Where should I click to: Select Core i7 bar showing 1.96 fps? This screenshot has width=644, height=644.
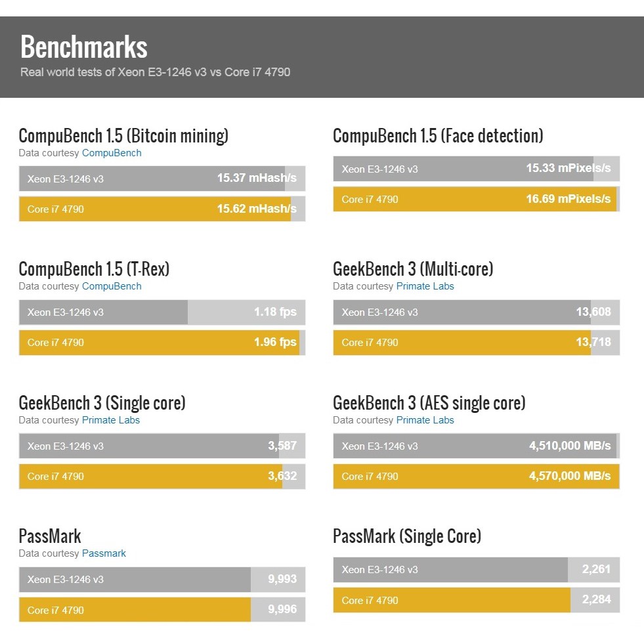[x=161, y=342]
